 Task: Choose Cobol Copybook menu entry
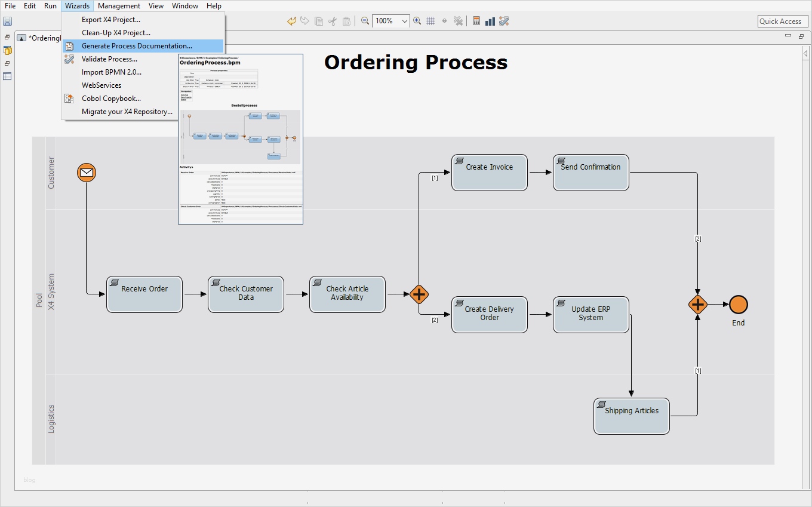click(x=143, y=99)
